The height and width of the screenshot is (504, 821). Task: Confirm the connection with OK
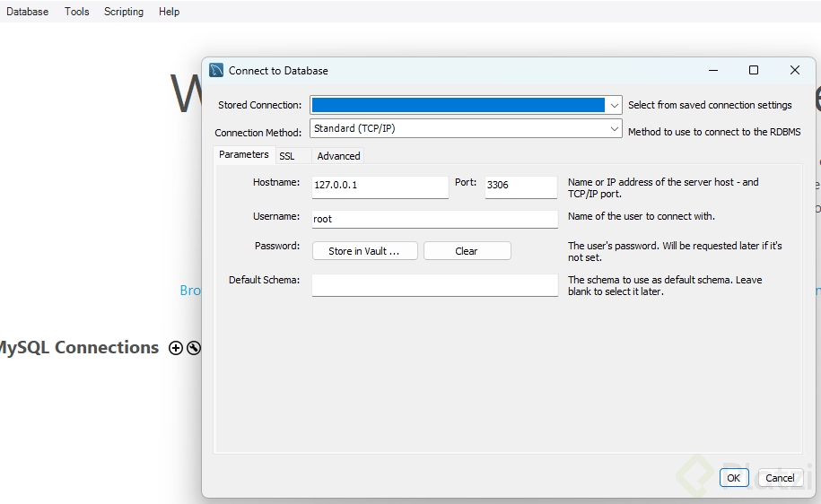coord(734,478)
